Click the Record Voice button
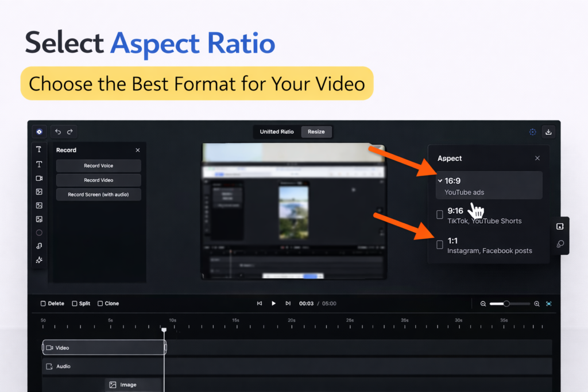Screen dimensions: 588x392 pos(98,166)
